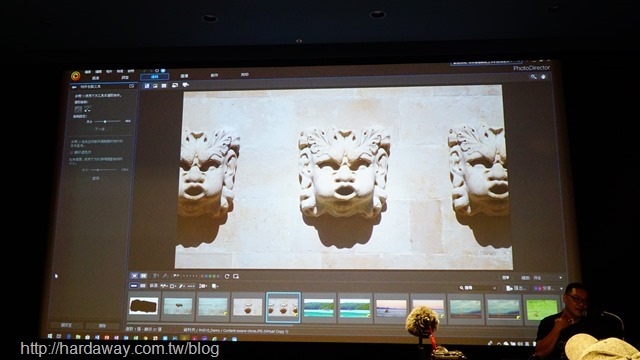Adjust the brush size slider handle
The width and height of the screenshot is (640, 360).
point(105,121)
